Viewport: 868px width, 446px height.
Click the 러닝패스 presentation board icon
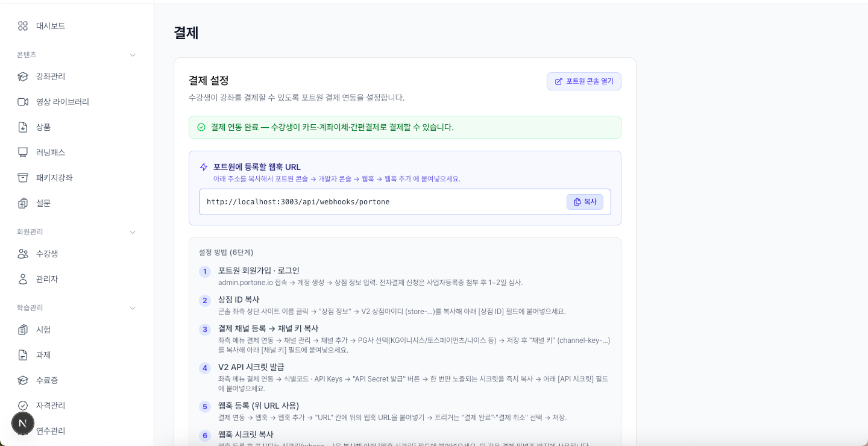23,152
